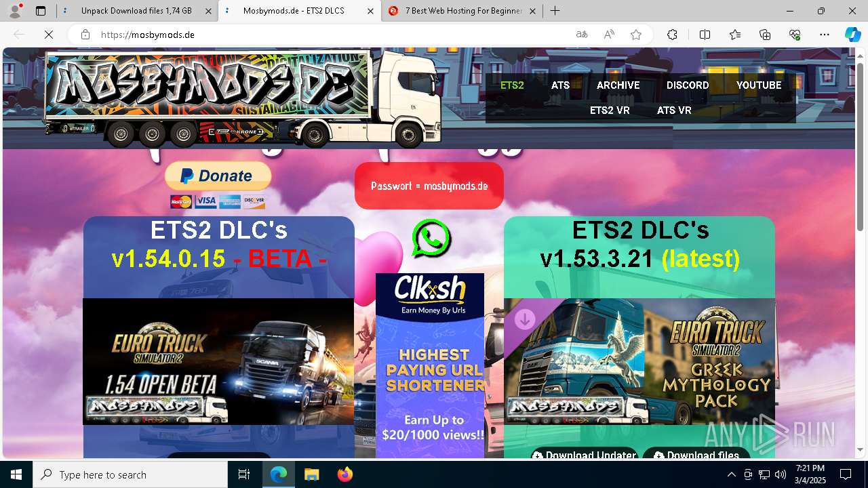The width and height of the screenshot is (868, 488).
Task: Close the Unpack Download files tab
Action: click(x=208, y=11)
